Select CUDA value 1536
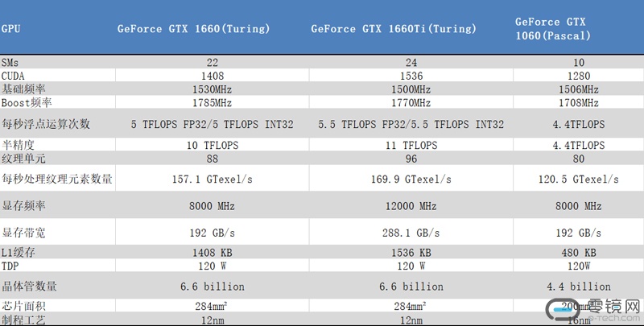644x326 pixels. pyautogui.click(x=411, y=76)
